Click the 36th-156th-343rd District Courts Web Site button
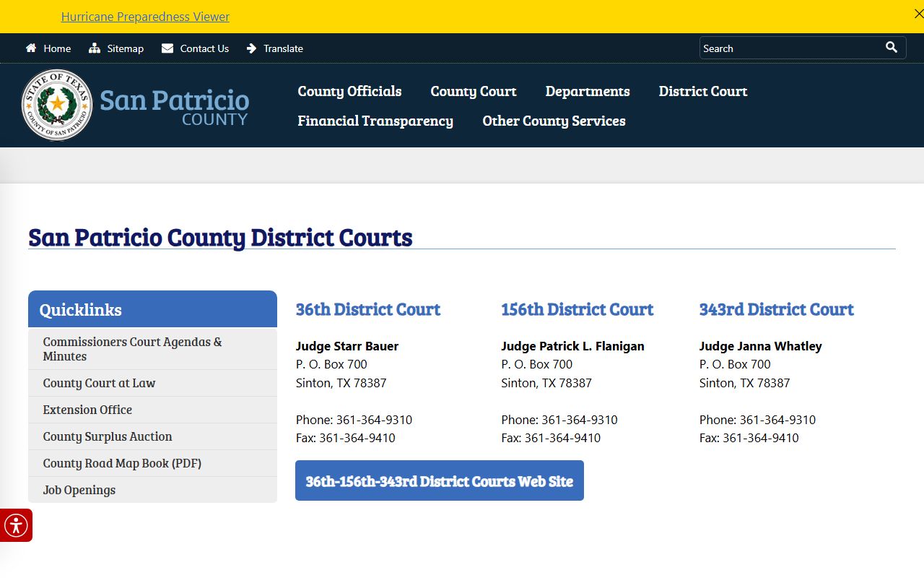The image size is (924, 578). pos(440,480)
